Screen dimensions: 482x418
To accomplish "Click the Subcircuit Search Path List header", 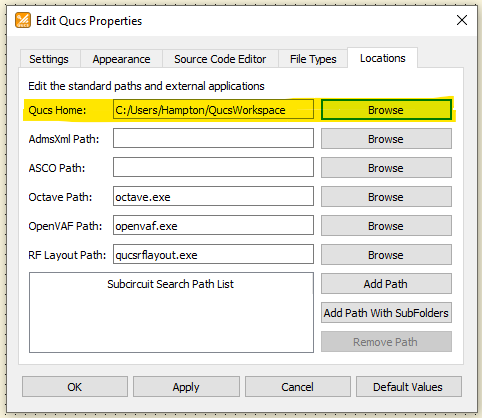I will pos(171,284).
